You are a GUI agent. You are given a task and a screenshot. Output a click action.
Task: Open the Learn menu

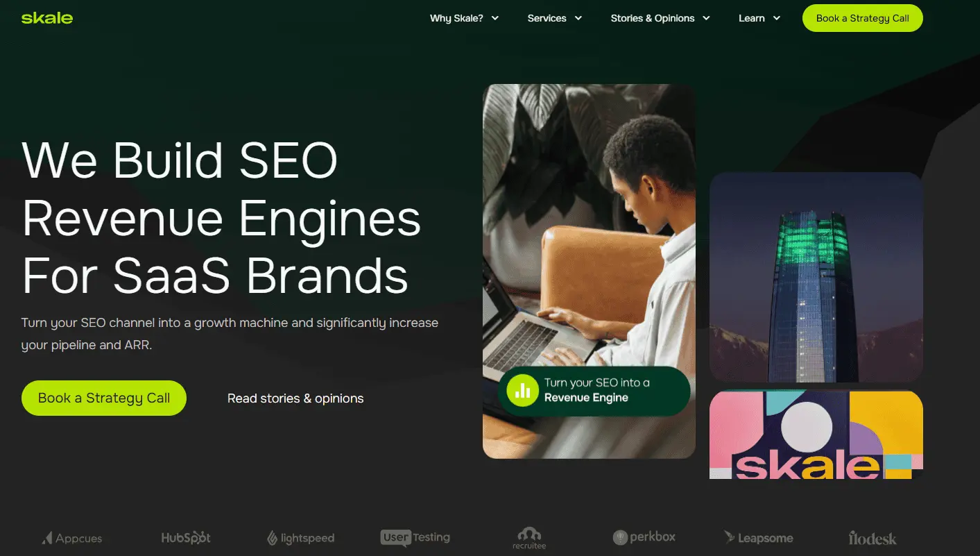759,18
